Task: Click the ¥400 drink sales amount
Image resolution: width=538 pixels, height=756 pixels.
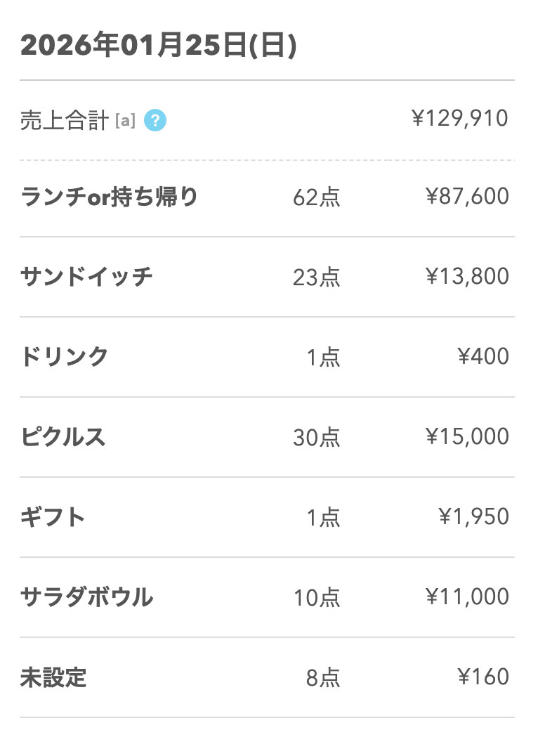Action: [x=483, y=356]
